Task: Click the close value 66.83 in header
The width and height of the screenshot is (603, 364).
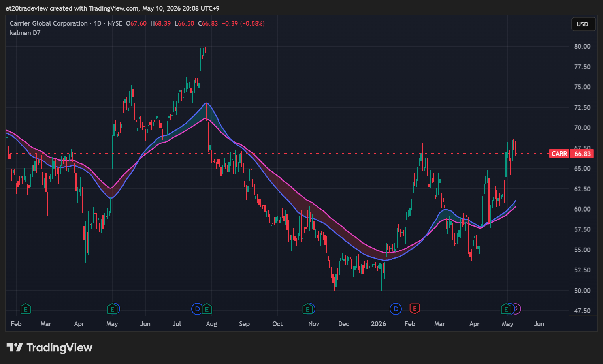Action: click(x=210, y=23)
